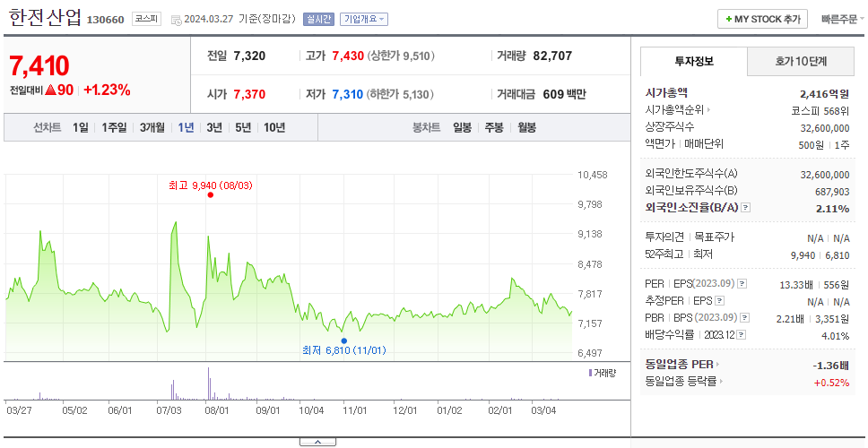Show the 월봉 candlestick chart
This screenshot has height=448, width=868.
(527, 128)
